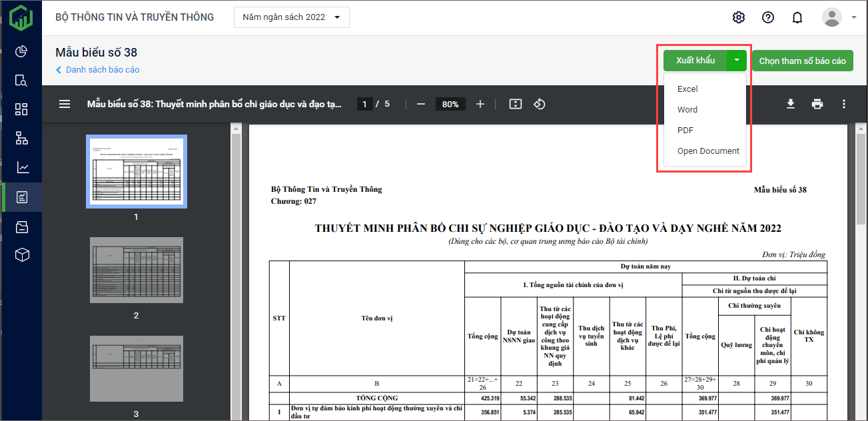Click the Chọn tham số báo cáo button
Viewport: 868px width, 421px height.
coord(802,61)
